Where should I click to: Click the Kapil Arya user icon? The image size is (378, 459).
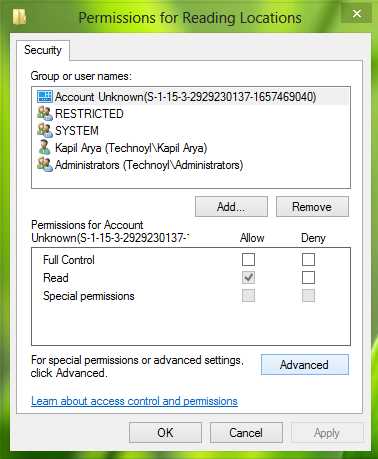tap(44, 147)
